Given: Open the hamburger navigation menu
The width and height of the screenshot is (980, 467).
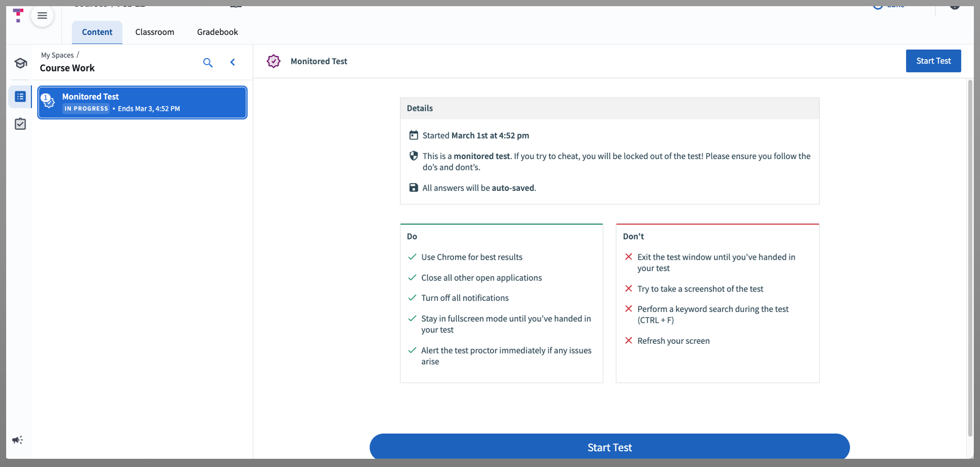Looking at the screenshot, I should click(42, 16).
